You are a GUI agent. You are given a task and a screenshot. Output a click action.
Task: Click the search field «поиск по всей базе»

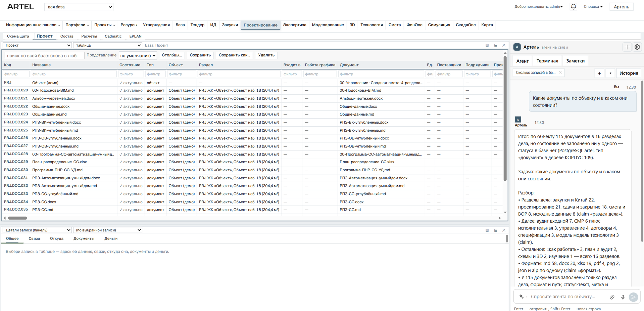point(44,55)
